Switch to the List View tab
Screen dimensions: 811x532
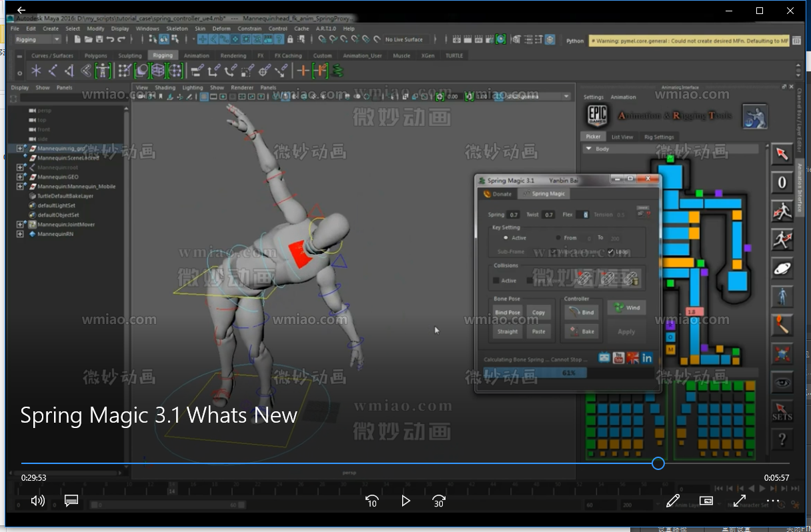pos(622,137)
